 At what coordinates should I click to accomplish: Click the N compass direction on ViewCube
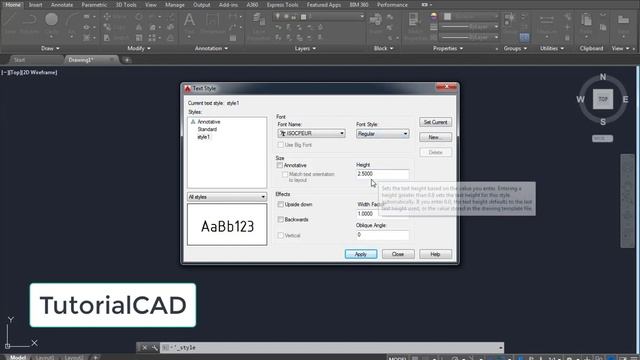point(603,77)
